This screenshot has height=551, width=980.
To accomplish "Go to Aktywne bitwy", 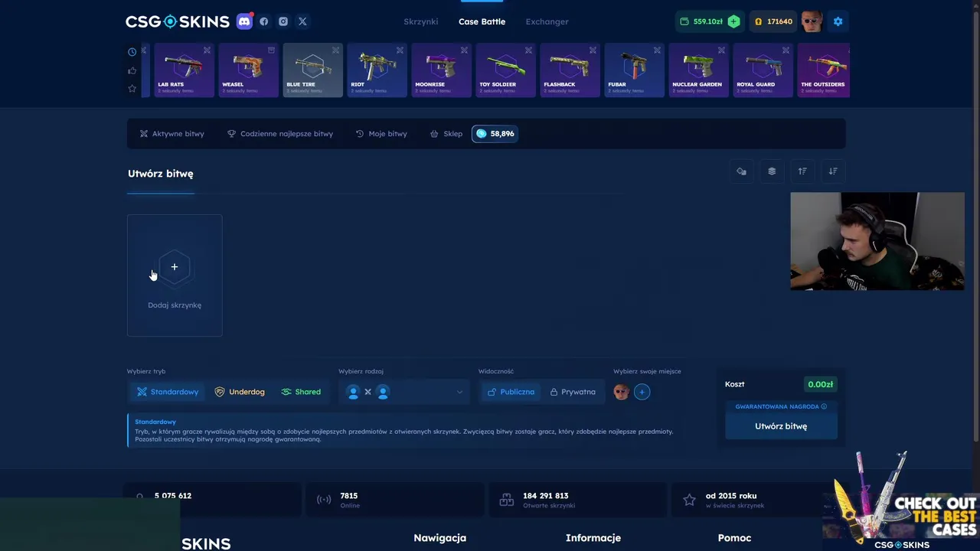I will point(171,134).
